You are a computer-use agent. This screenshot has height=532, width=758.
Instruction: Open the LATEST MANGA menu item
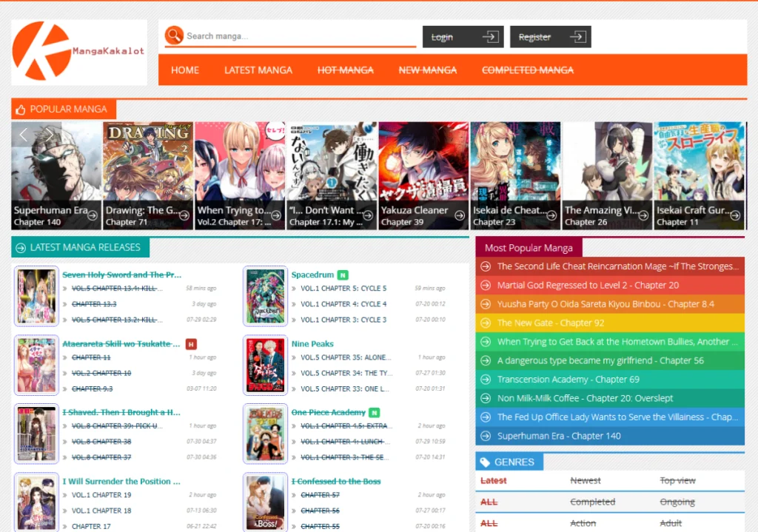coord(258,70)
